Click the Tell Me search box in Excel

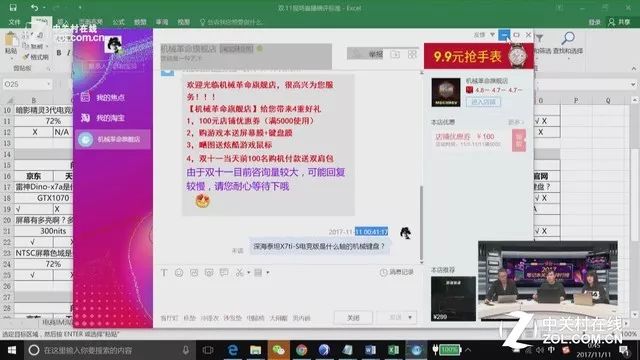pyautogui.click(x=231, y=22)
